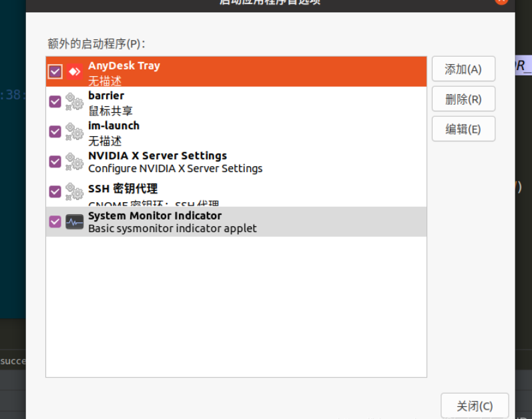Click 'Configure NVIDIA X Server Settings' description
This screenshot has width=532, height=419.
pyautogui.click(x=175, y=169)
